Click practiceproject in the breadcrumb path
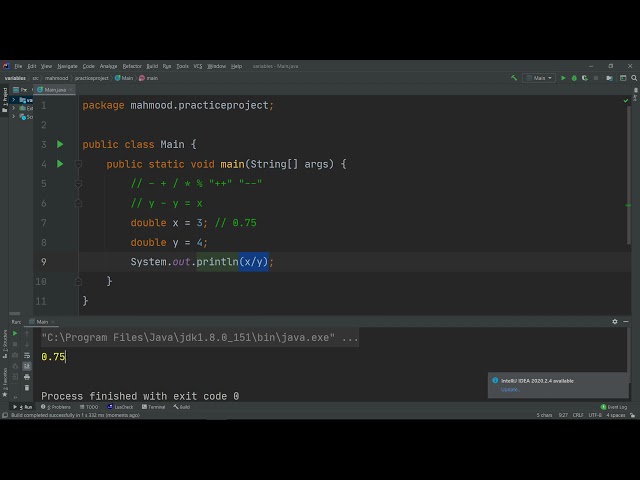Screen dimensions: 640x480 click(91, 78)
